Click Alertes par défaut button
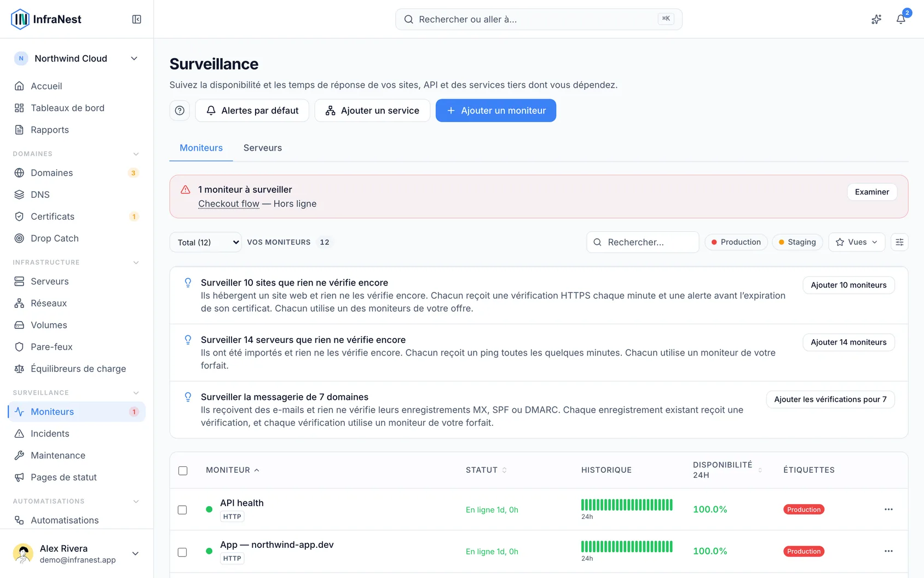Viewport: 924px width, 578px height. (x=252, y=111)
